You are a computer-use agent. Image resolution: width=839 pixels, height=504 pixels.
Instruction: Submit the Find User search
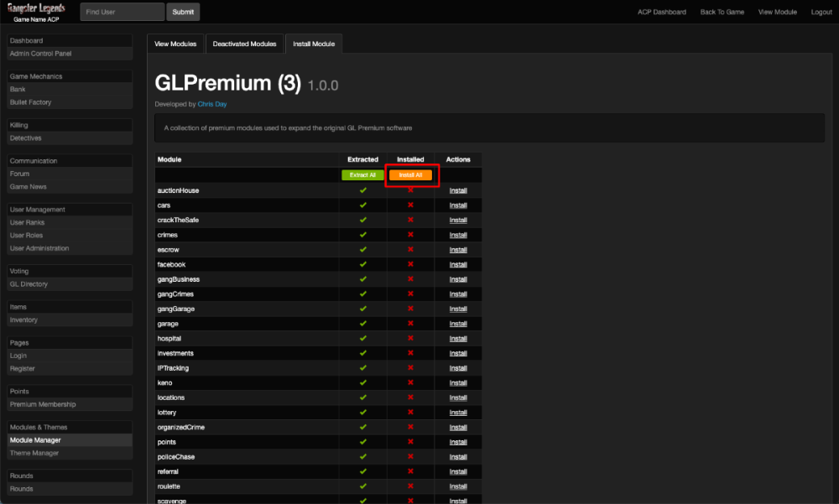[183, 12]
